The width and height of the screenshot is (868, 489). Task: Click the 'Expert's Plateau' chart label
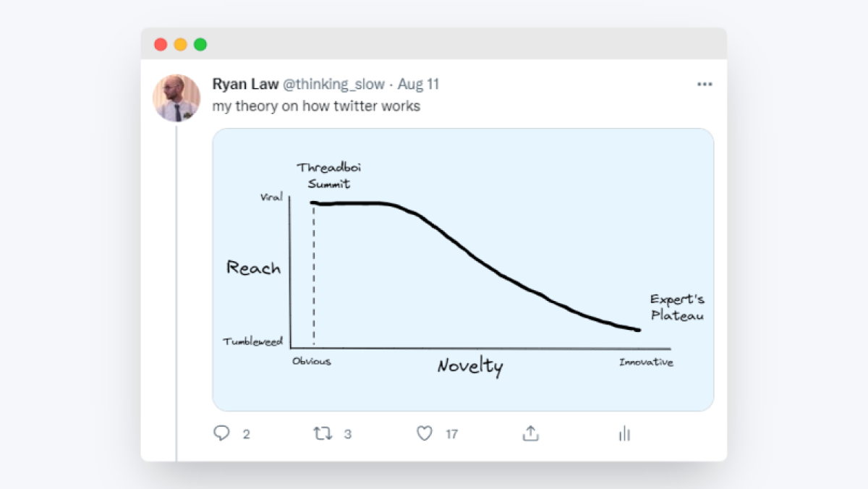coord(677,307)
